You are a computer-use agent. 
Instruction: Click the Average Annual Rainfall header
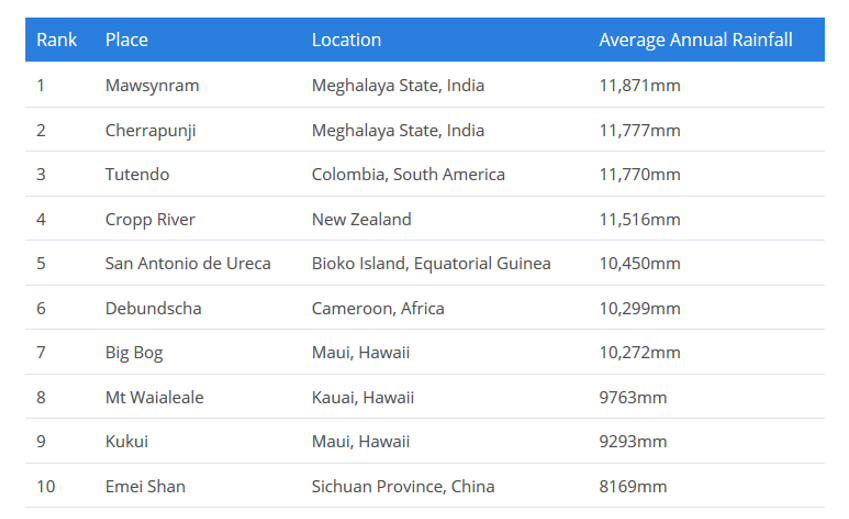click(695, 40)
